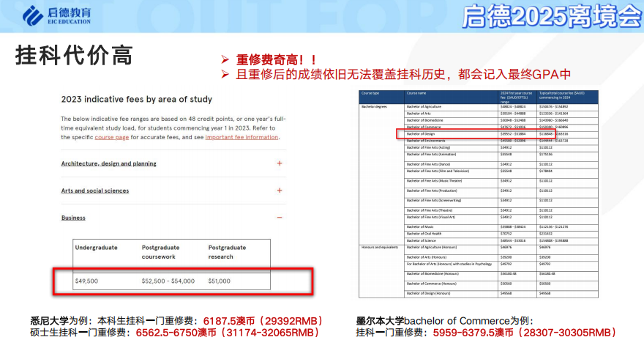Click the red 6562.5-6750澳币 retake fee

pos(228,333)
